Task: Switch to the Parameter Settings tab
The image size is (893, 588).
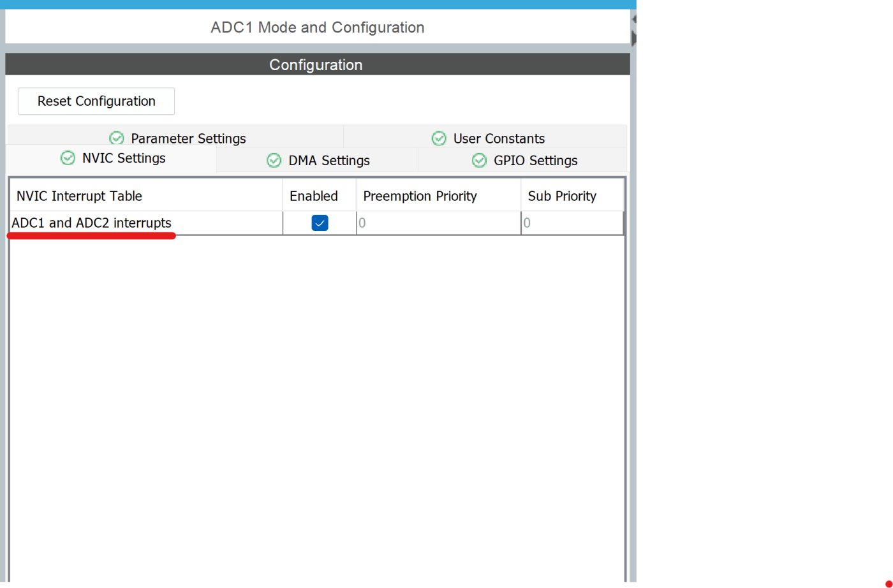Action: tap(188, 138)
